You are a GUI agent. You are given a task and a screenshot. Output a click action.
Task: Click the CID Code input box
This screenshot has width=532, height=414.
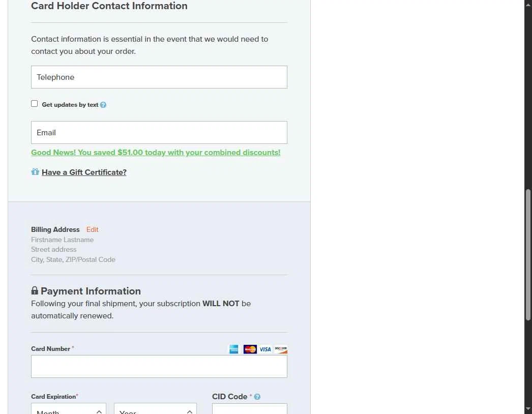tap(249, 409)
